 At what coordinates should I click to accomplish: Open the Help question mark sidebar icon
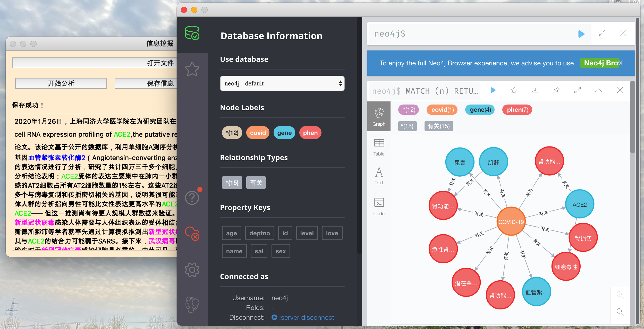pyautogui.click(x=192, y=198)
